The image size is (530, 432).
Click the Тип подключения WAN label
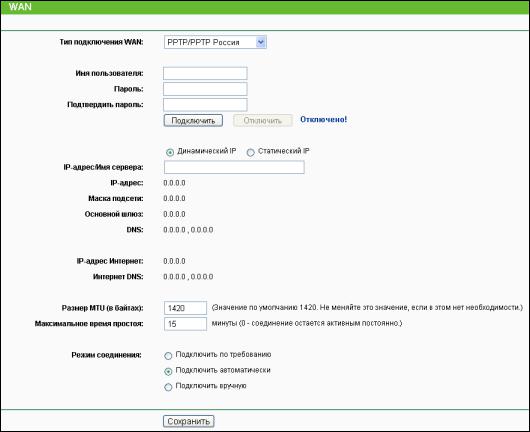coord(101,42)
